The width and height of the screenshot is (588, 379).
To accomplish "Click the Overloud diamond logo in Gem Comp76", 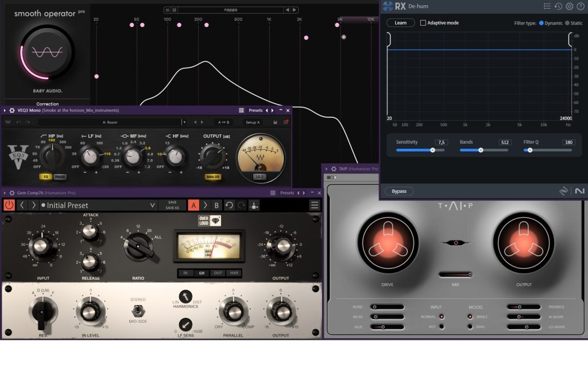I will coord(215,221).
